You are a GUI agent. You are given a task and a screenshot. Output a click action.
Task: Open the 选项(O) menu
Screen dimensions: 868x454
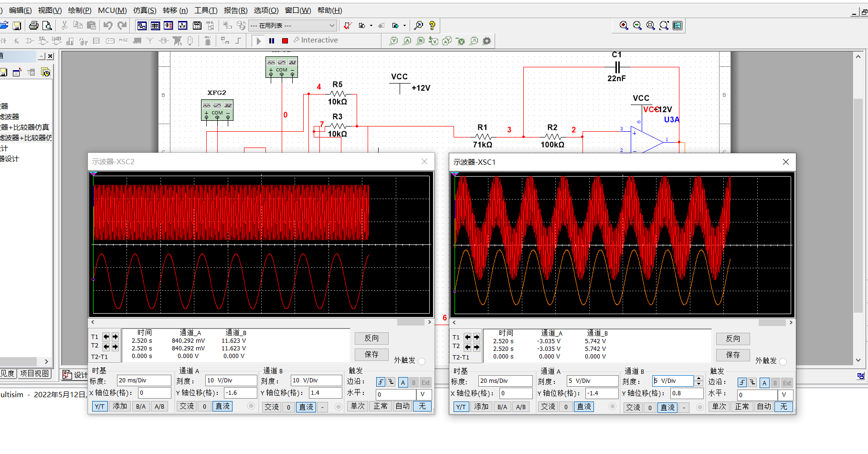pos(266,11)
